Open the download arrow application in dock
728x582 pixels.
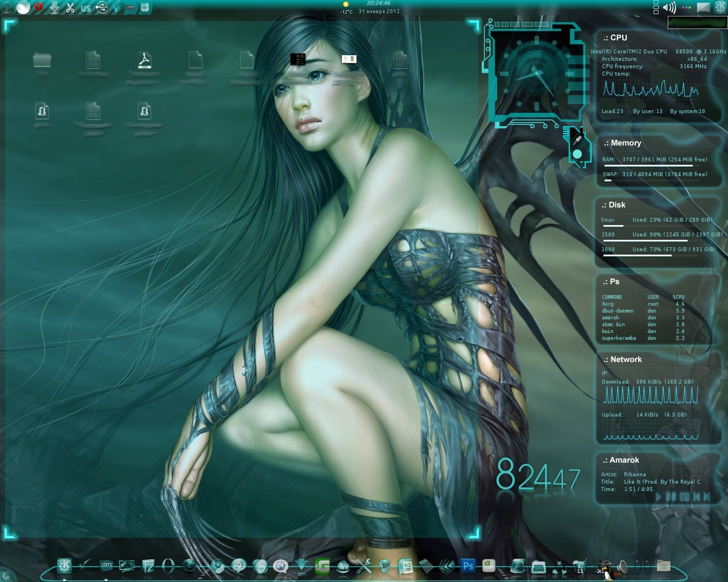coord(302,566)
